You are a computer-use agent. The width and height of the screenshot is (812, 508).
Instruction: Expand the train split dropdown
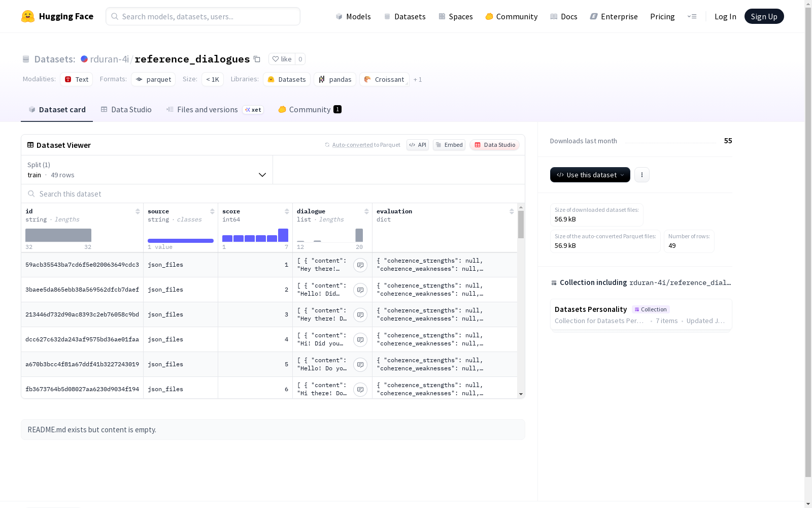pyautogui.click(x=147, y=170)
